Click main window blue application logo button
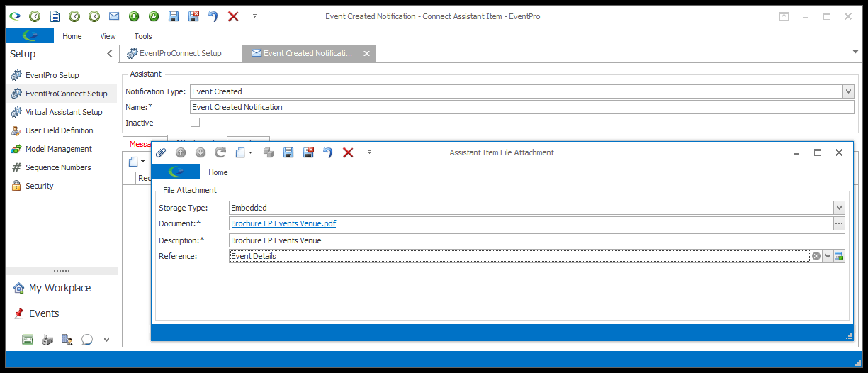The image size is (868, 373). point(30,36)
